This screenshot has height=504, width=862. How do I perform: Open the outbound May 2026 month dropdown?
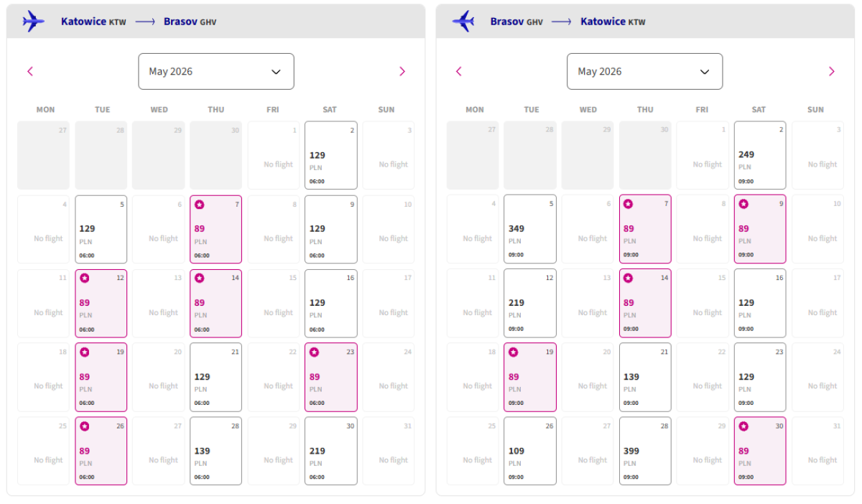pos(215,71)
